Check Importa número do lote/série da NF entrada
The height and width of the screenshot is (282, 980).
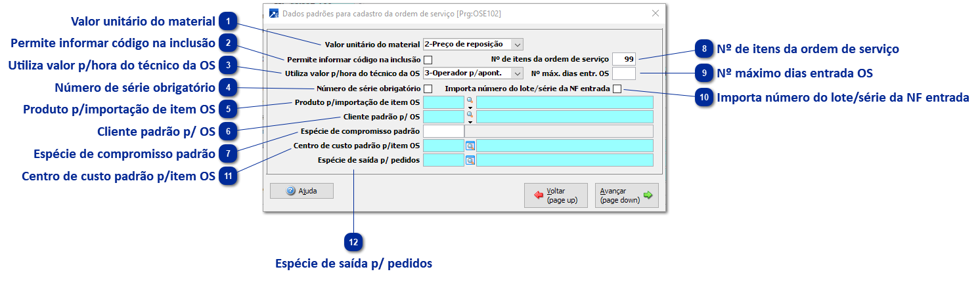point(617,89)
